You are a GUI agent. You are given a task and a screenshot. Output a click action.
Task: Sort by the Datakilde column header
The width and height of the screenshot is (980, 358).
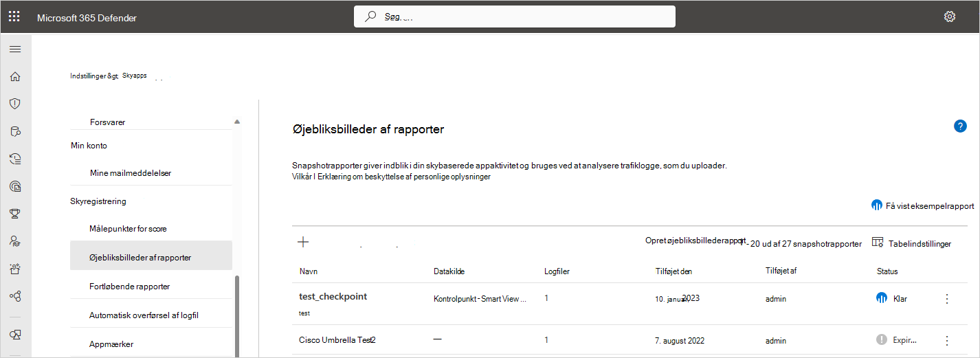(x=449, y=271)
